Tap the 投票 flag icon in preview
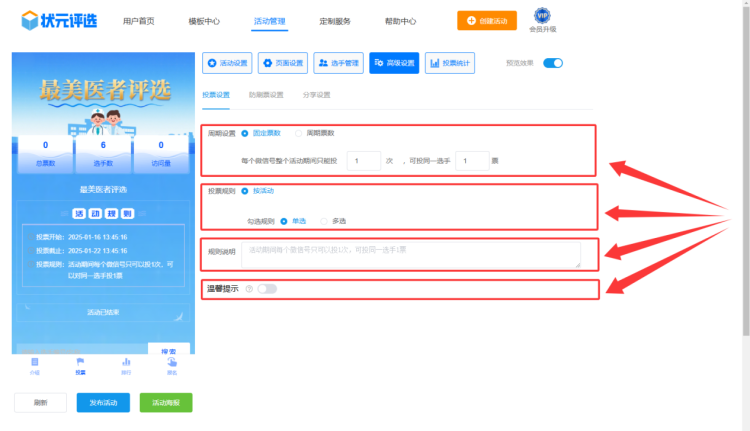 (80, 363)
